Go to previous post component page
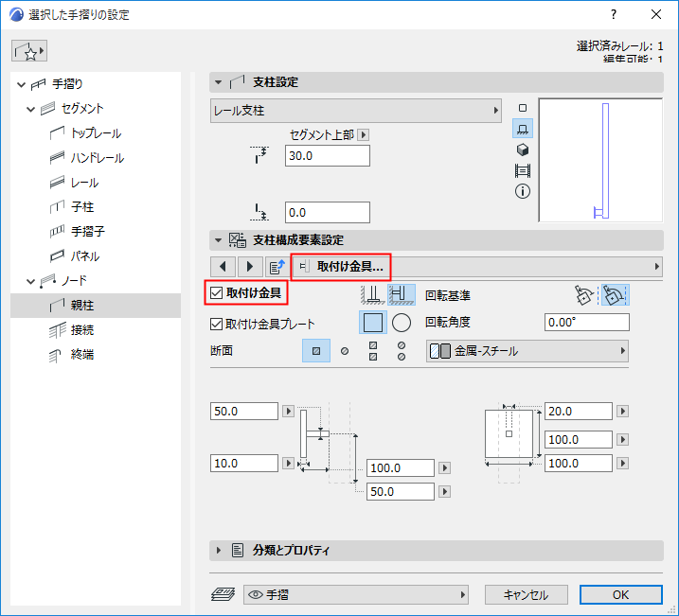 [223, 267]
